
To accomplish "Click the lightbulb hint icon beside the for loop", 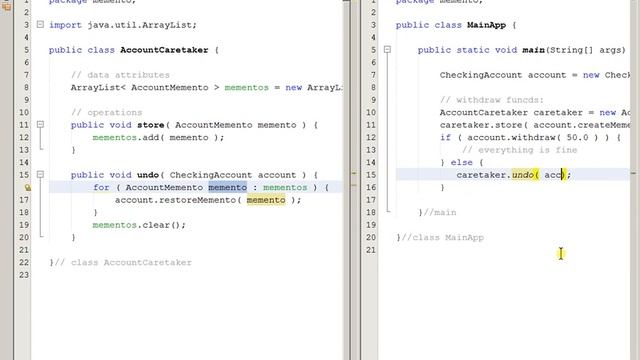I will pos(27,188).
